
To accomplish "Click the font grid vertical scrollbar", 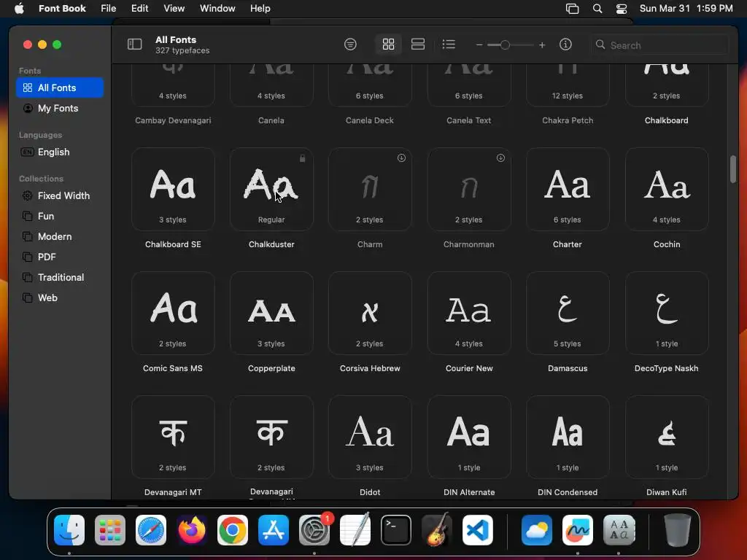I will click(732, 168).
